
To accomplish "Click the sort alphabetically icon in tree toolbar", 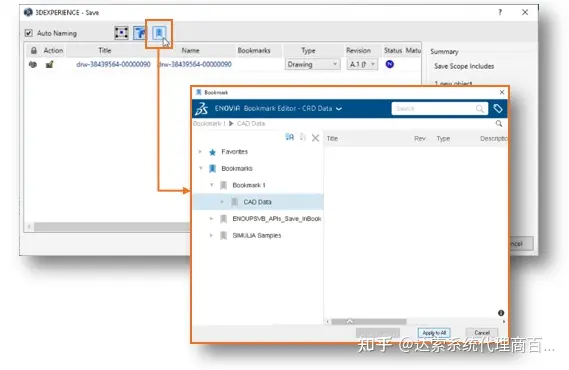I will pos(289,137).
